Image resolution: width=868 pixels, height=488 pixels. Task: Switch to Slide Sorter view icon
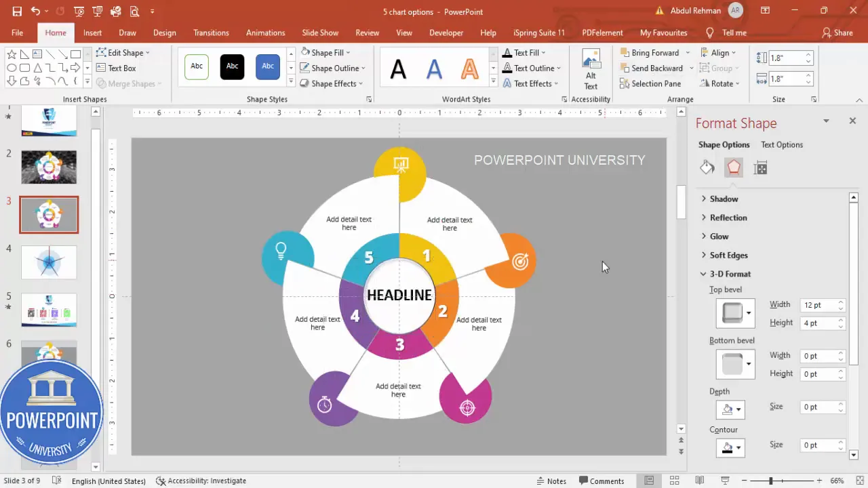click(674, 481)
